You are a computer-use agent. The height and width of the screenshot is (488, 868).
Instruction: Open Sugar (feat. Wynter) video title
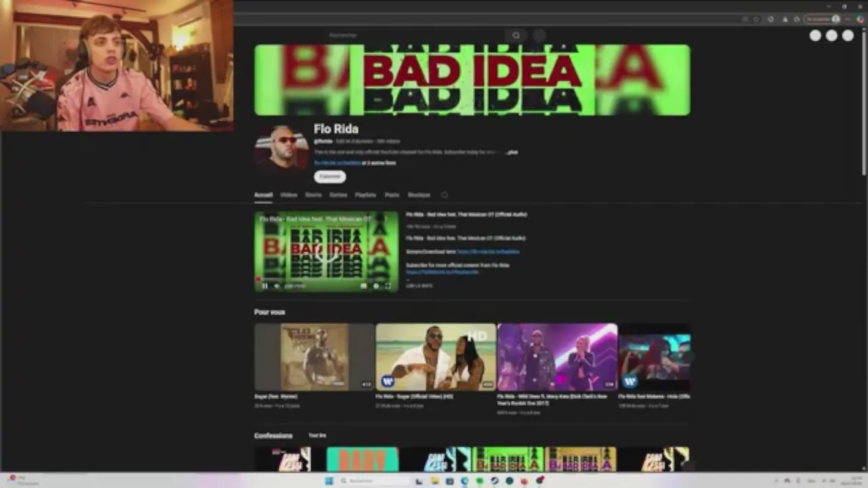[276, 396]
